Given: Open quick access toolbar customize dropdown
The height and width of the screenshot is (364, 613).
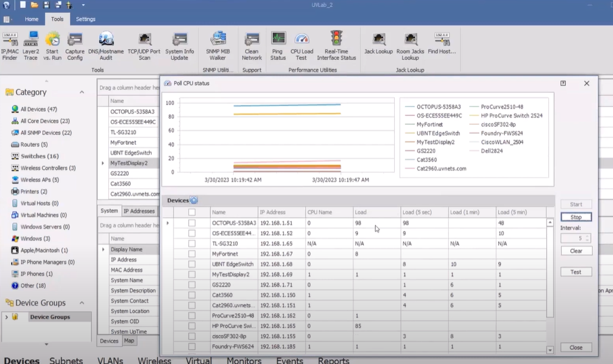Looking at the screenshot, I should (x=83, y=5).
